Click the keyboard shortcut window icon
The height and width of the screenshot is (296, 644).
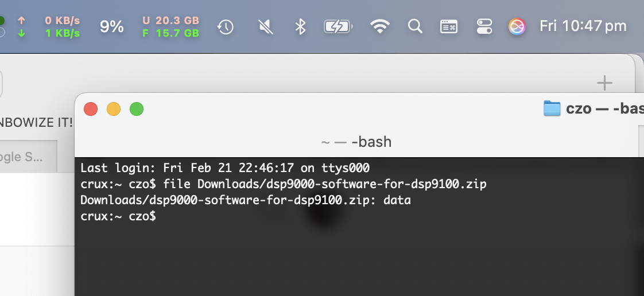449,27
